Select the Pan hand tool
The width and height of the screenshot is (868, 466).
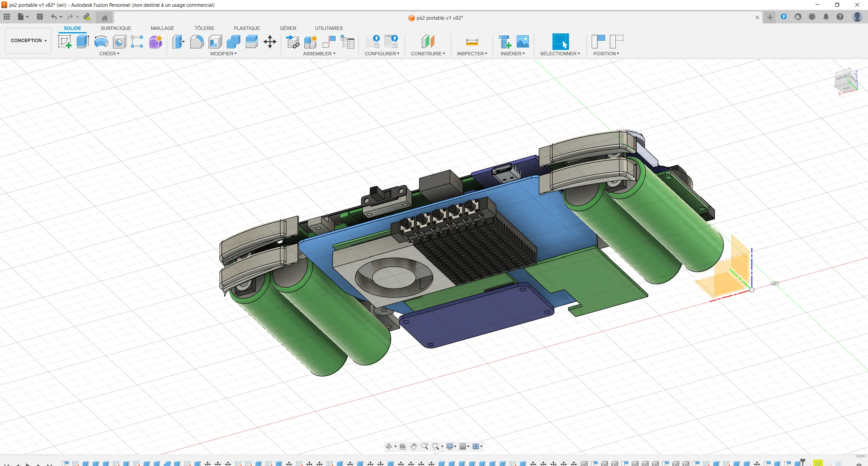coord(413,446)
